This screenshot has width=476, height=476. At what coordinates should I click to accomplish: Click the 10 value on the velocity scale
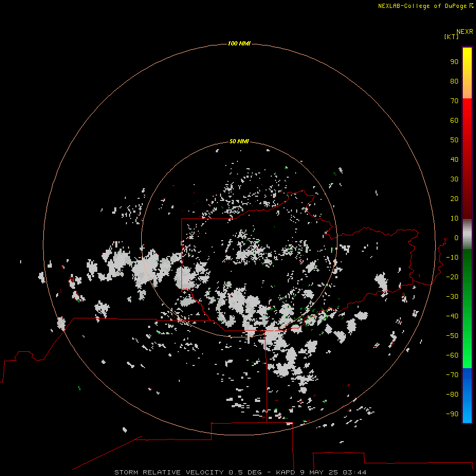[x=454, y=218]
